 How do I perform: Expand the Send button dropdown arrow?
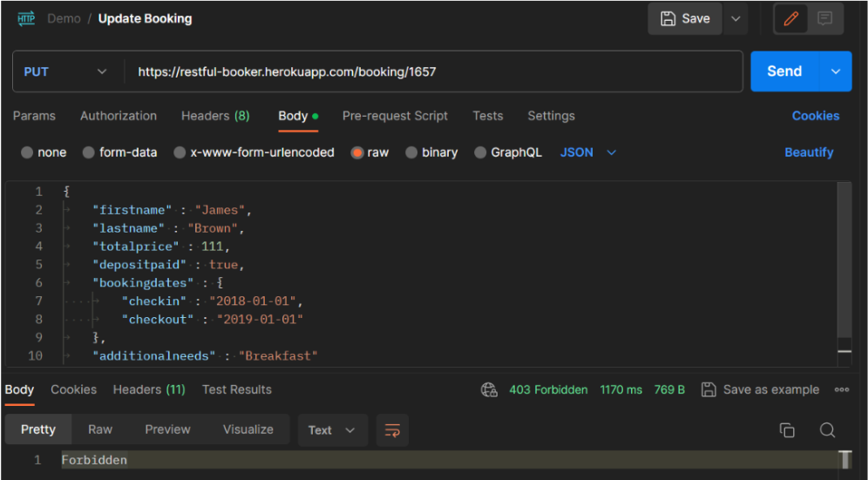pos(836,71)
